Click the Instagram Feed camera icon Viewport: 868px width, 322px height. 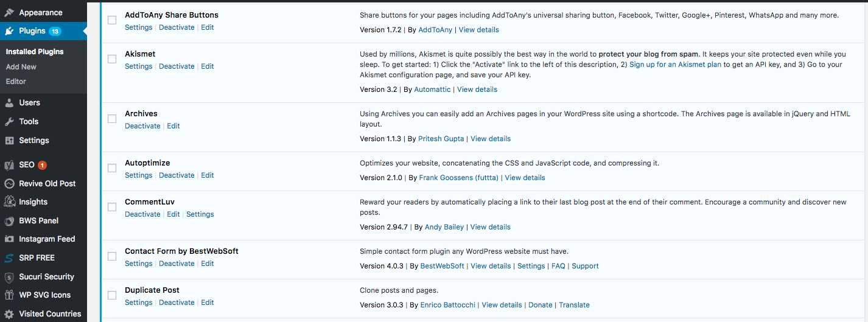[9, 239]
